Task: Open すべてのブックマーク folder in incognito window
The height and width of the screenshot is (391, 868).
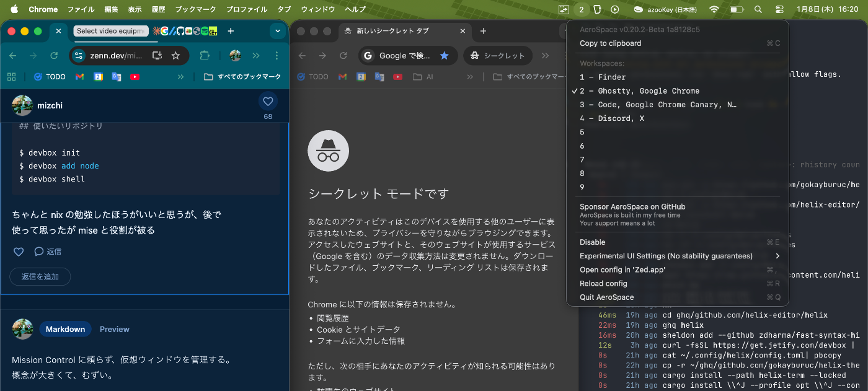Action: tap(531, 77)
